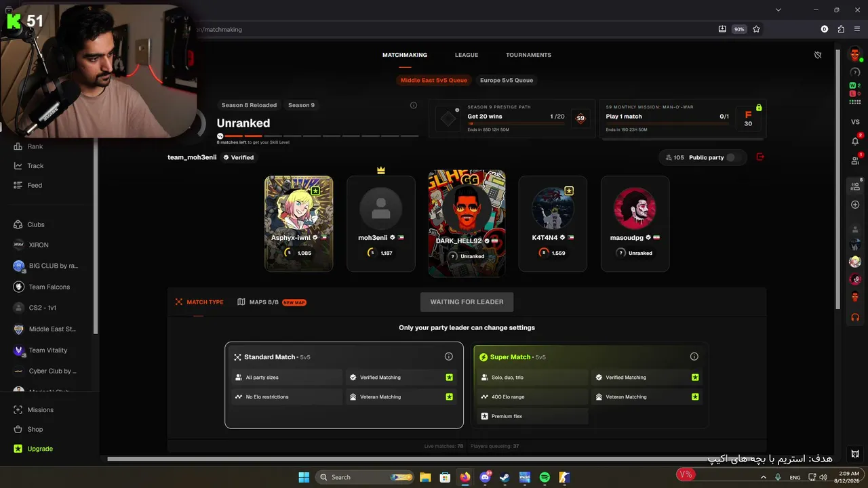Show Super Match info icon

tap(694, 357)
